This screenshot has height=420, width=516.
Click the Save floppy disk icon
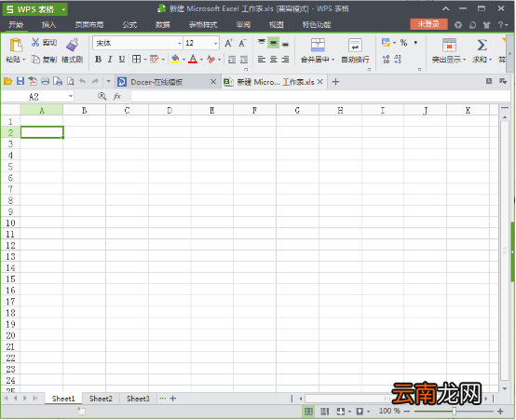[20, 81]
